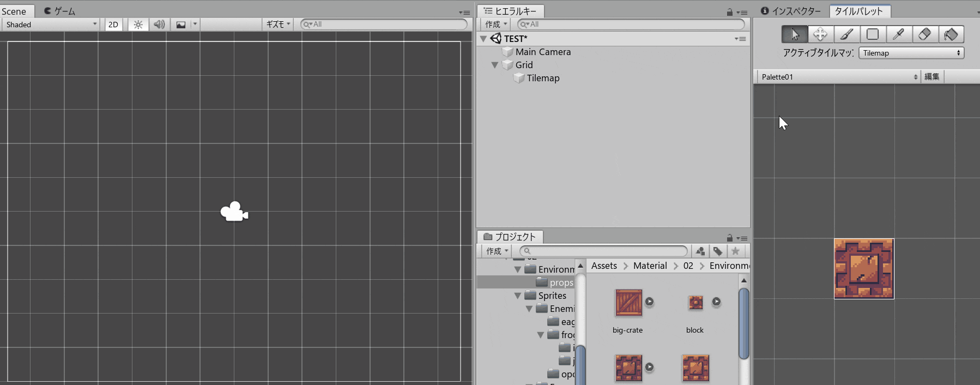Click 02 in breadcrumb path

(x=688, y=266)
